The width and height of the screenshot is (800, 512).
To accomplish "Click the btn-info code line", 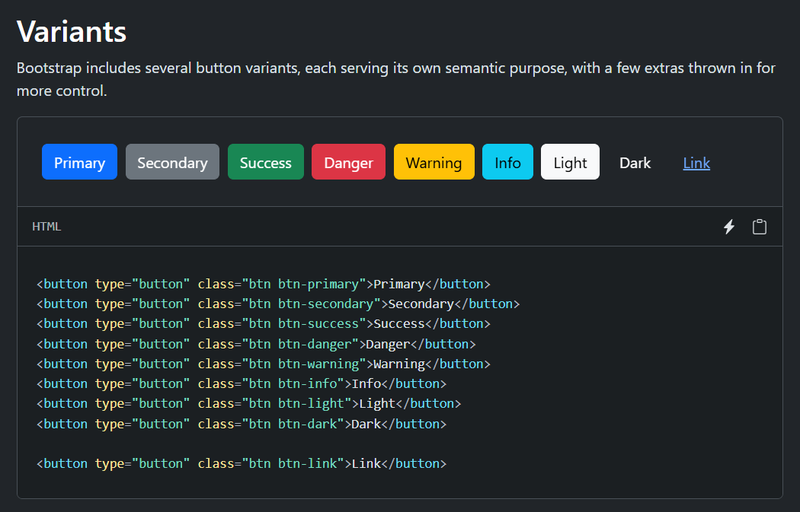I will pos(241,384).
